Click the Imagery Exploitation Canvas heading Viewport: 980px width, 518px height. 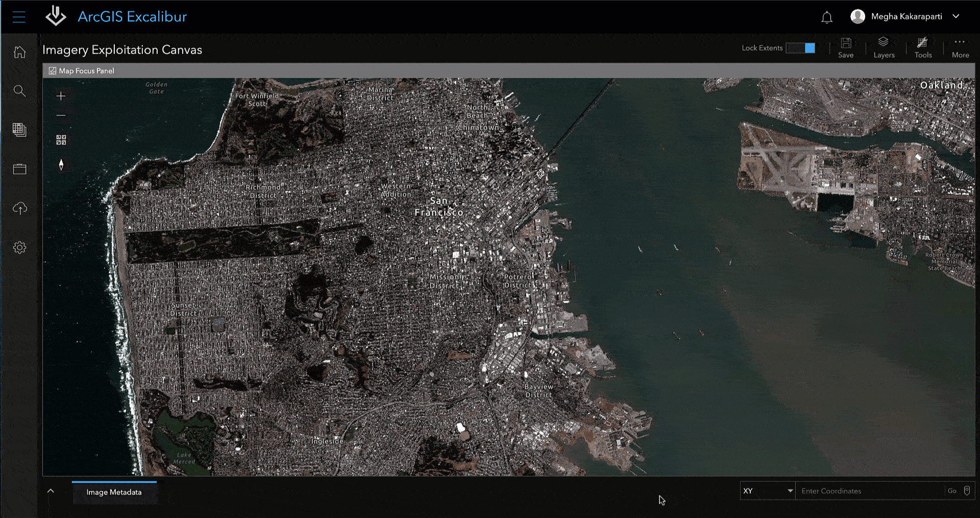point(122,50)
